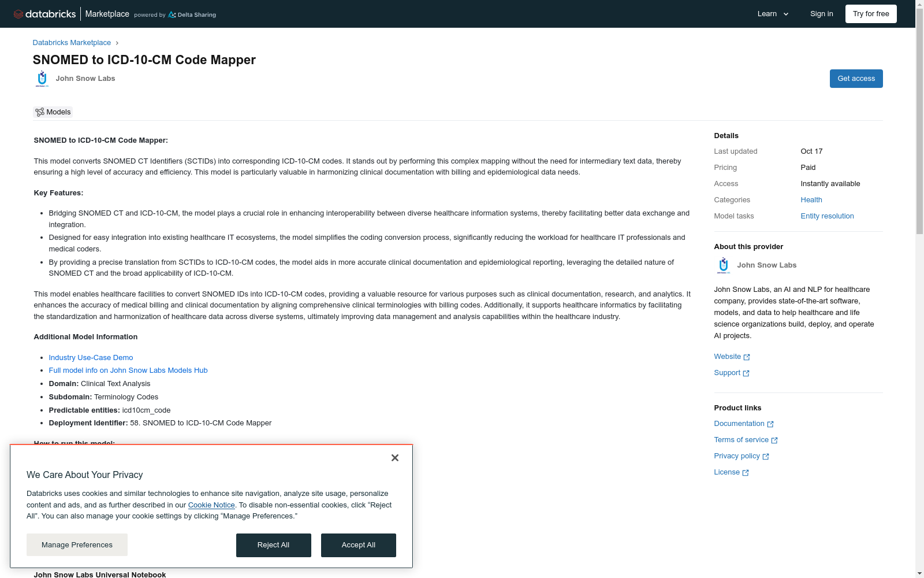Open the Delta Sharing logo link
Screen dimensions: 924x578
coord(192,14)
